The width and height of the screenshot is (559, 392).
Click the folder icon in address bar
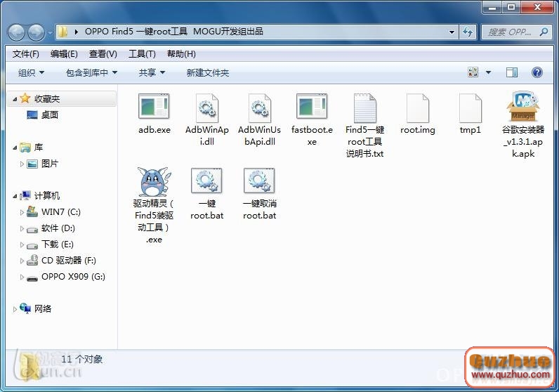tap(63, 32)
